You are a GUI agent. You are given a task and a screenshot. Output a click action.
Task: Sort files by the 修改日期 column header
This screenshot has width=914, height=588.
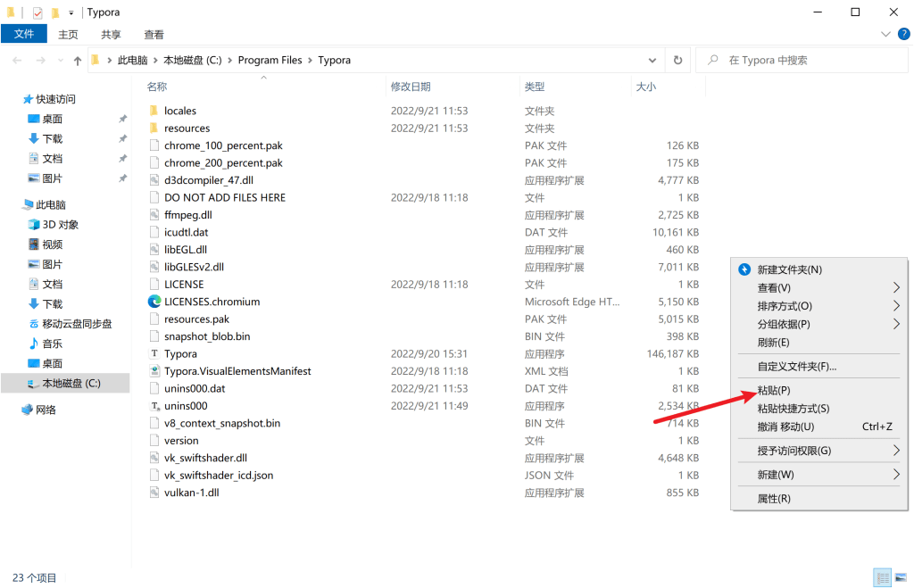tap(411, 87)
